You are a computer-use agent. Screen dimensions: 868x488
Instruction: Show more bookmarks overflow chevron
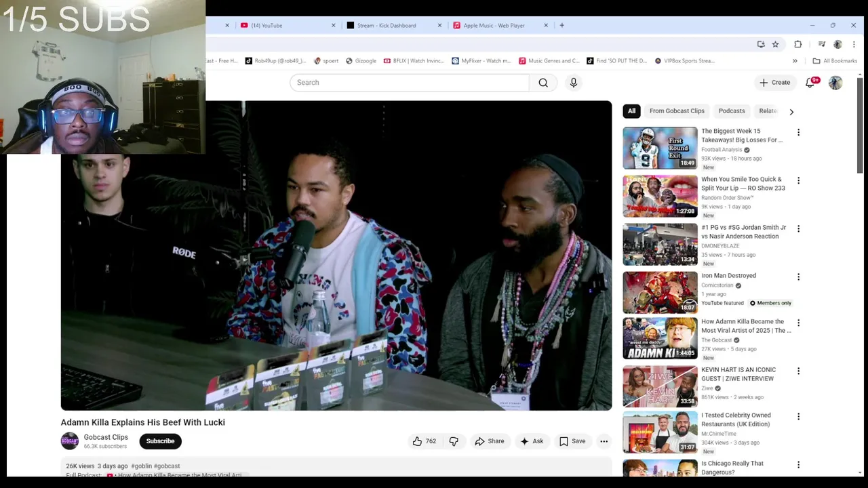pyautogui.click(x=795, y=61)
